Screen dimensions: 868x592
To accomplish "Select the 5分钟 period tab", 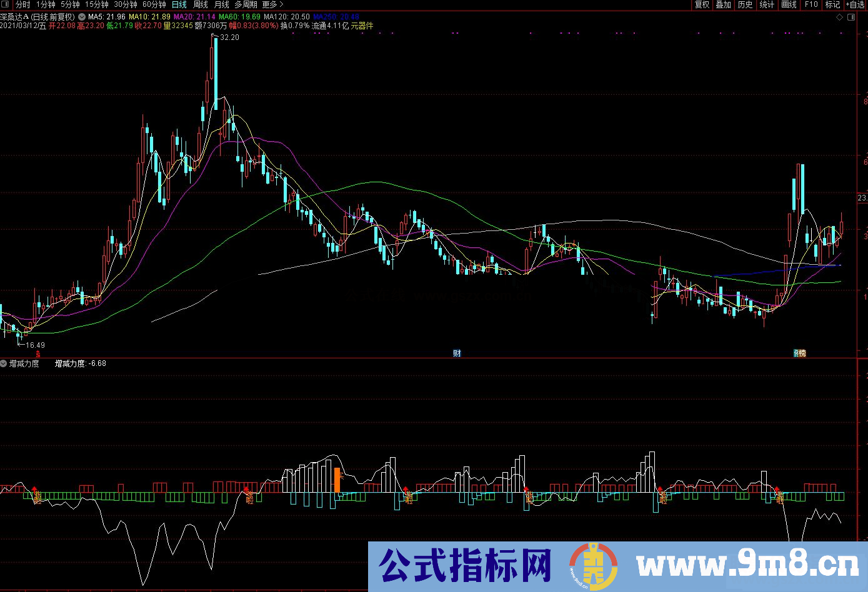I will (70, 4).
